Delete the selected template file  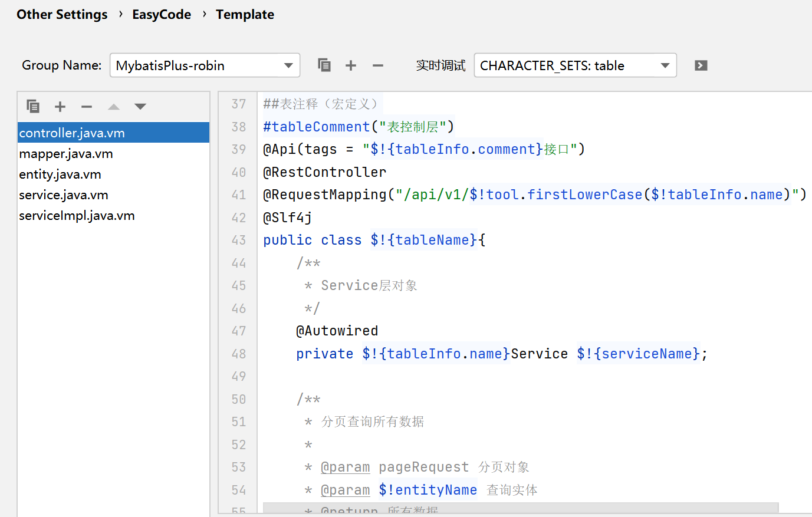(87, 107)
